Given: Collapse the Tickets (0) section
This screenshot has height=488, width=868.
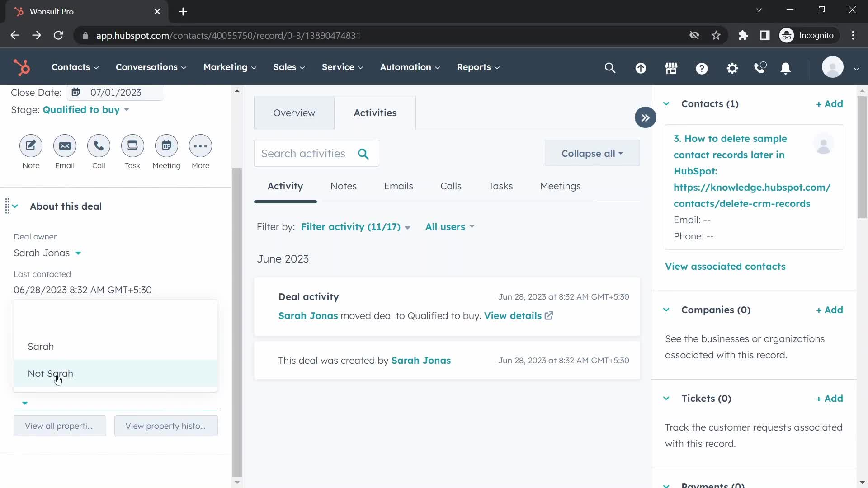Looking at the screenshot, I should pyautogui.click(x=666, y=399).
